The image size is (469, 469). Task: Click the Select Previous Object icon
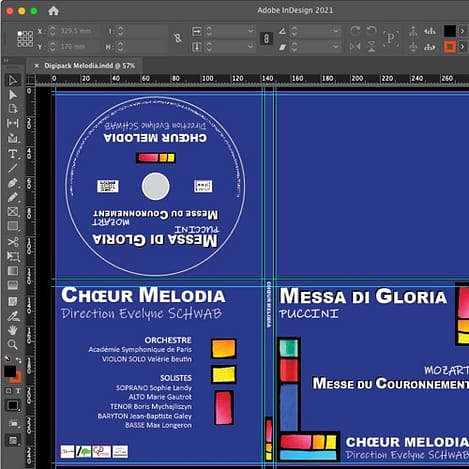tap(430, 31)
